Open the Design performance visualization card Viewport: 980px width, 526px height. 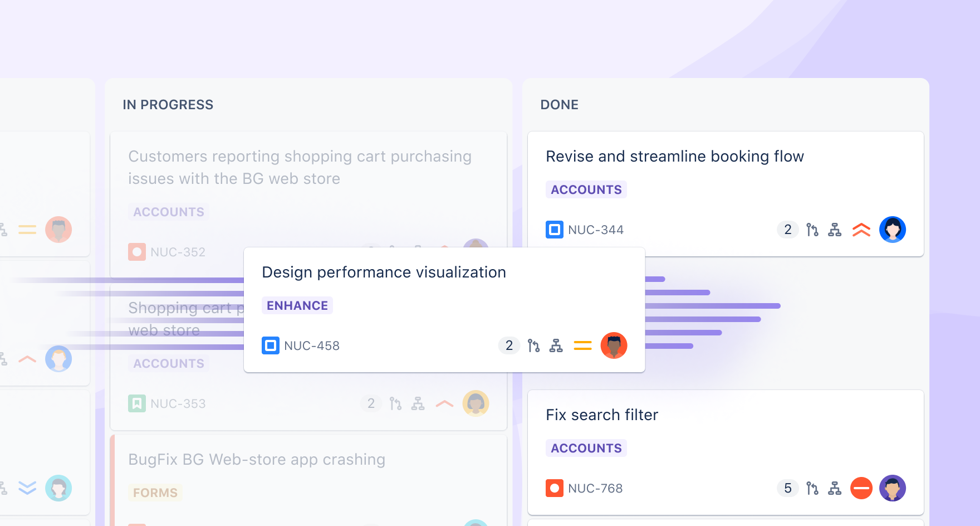(384, 272)
